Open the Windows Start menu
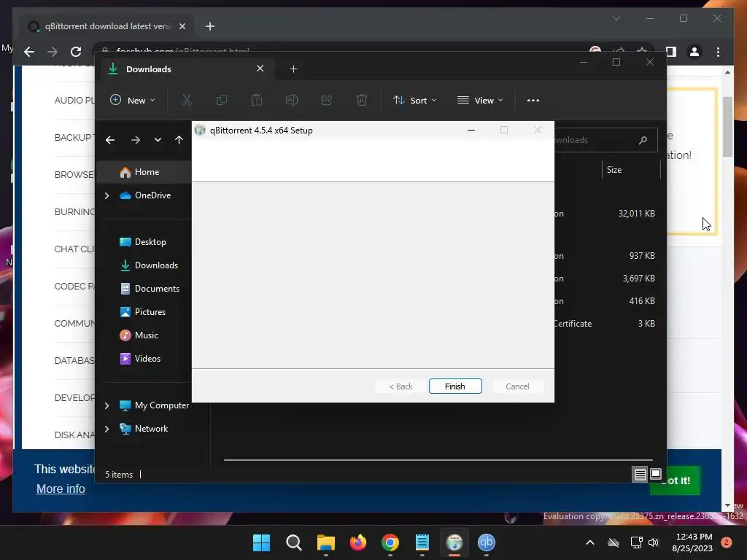This screenshot has width=747, height=560. point(261,542)
